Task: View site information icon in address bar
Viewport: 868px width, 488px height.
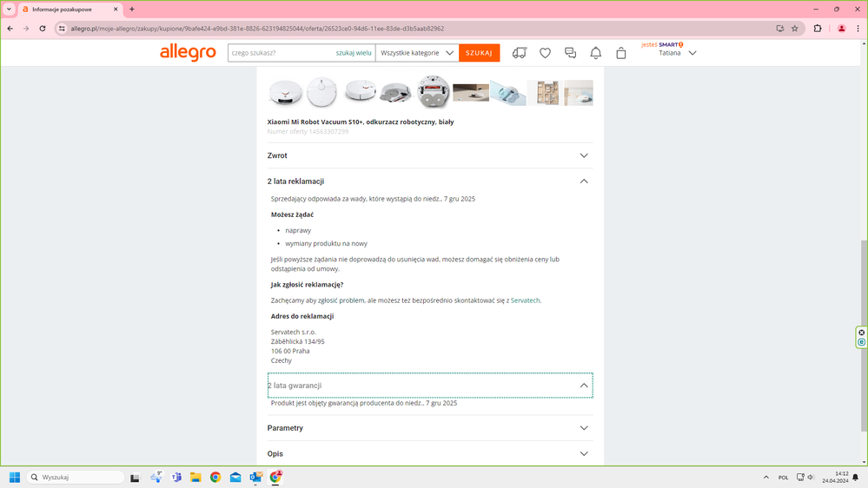Action: pyautogui.click(x=62, y=28)
